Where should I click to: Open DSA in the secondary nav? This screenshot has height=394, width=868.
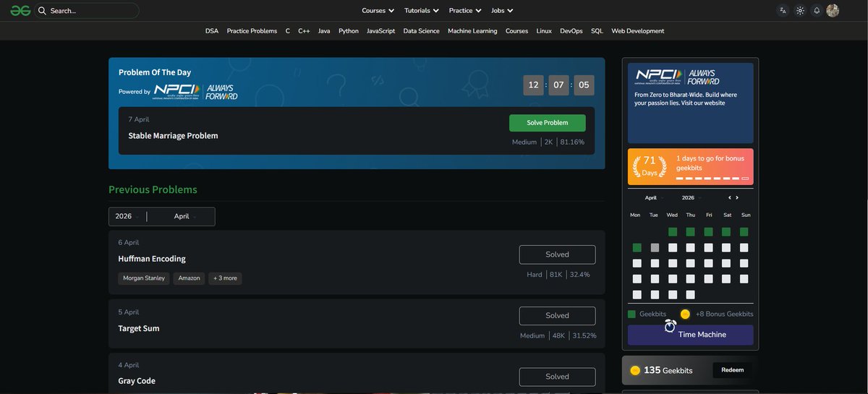point(212,31)
